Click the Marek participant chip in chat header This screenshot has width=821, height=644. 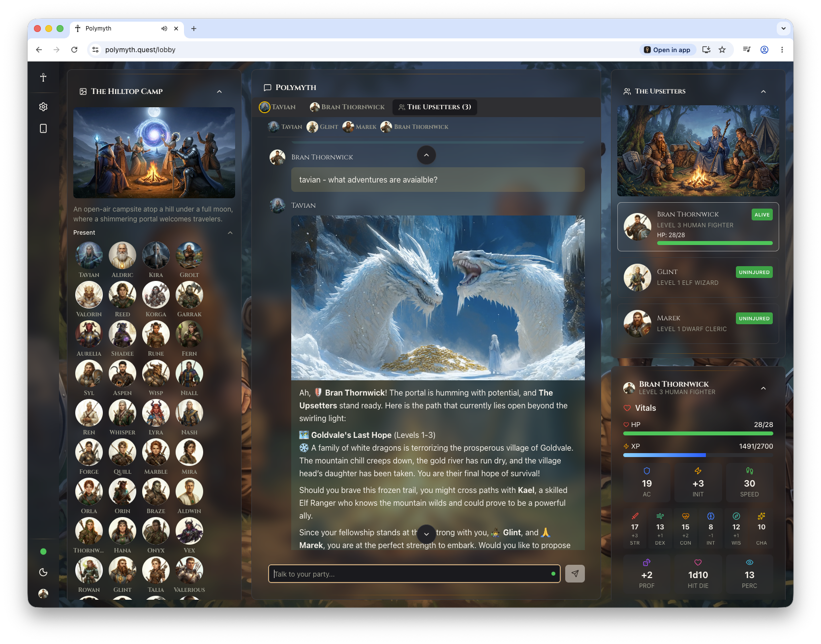tap(360, 127)
